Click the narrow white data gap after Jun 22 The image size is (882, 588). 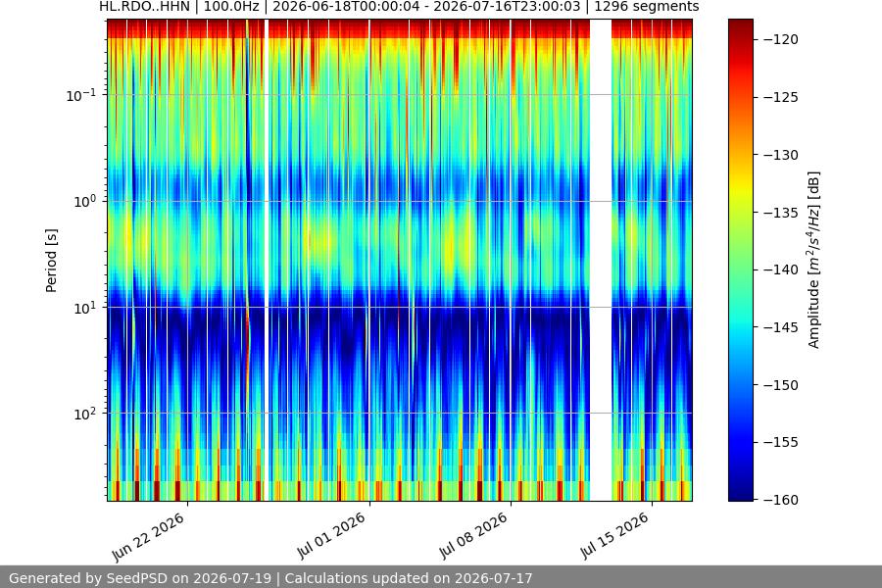[x=266, y=260]
